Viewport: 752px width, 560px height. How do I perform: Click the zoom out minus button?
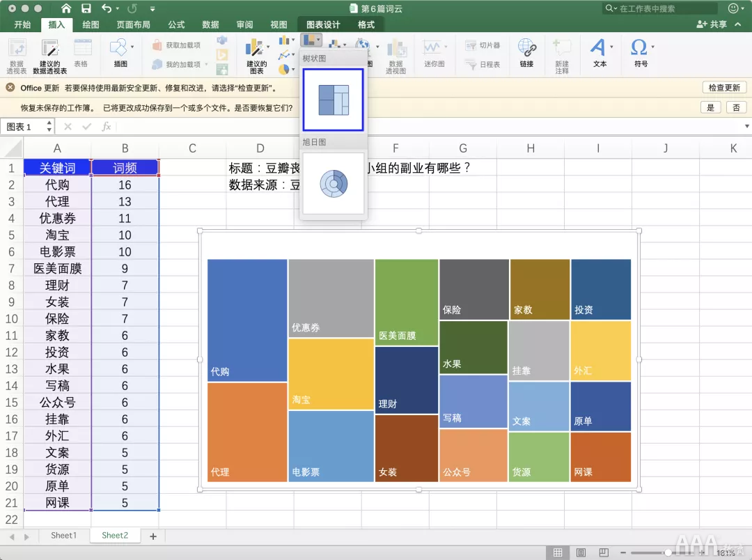tap(623, 552)
